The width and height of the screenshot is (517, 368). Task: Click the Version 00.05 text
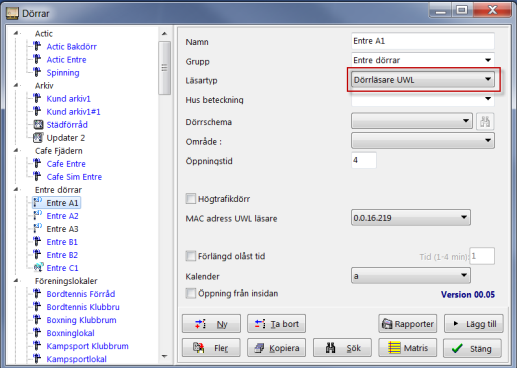coord(468,295)
